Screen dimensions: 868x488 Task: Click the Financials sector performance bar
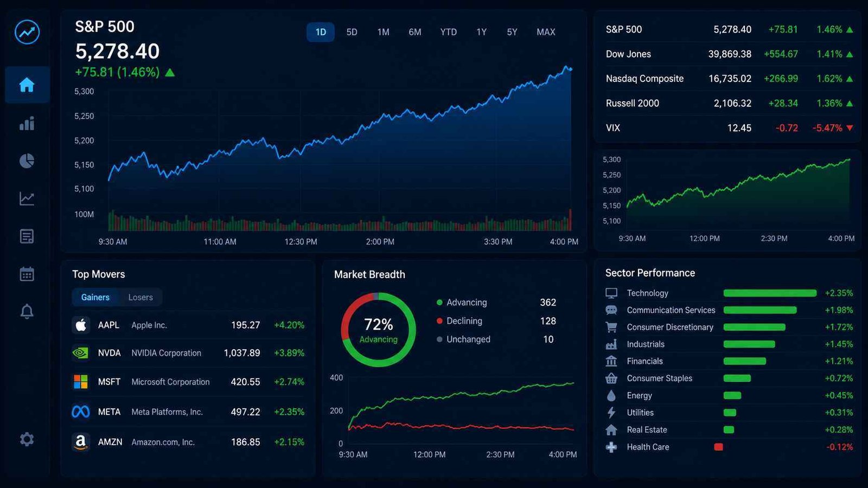click(x=745, y=361)
